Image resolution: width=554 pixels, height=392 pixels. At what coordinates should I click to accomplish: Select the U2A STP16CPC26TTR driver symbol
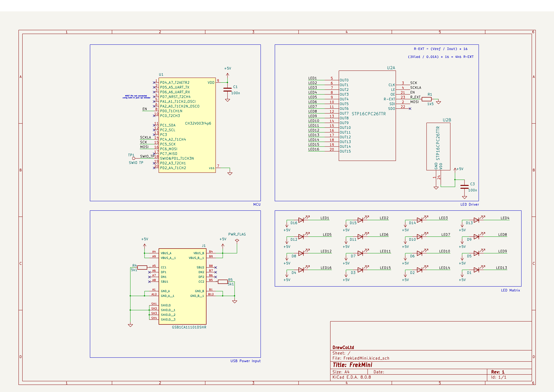(x=367, y=113)
